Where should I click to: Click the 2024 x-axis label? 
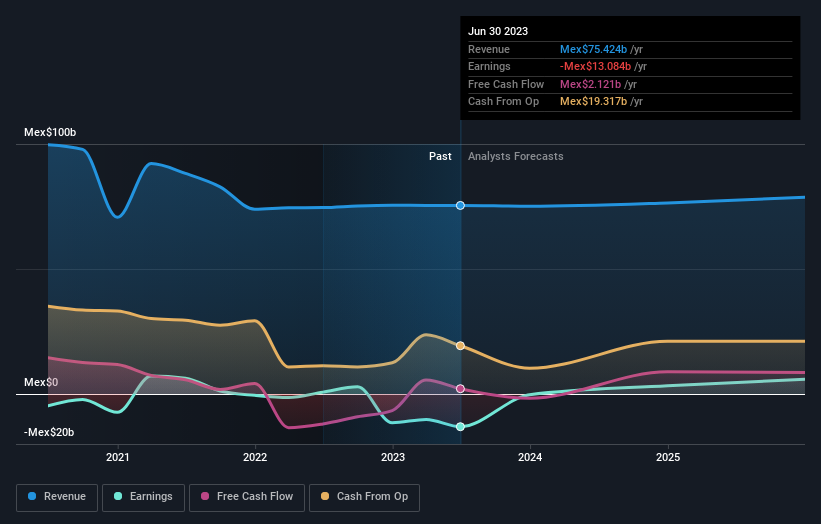click(x=530, y=457)
